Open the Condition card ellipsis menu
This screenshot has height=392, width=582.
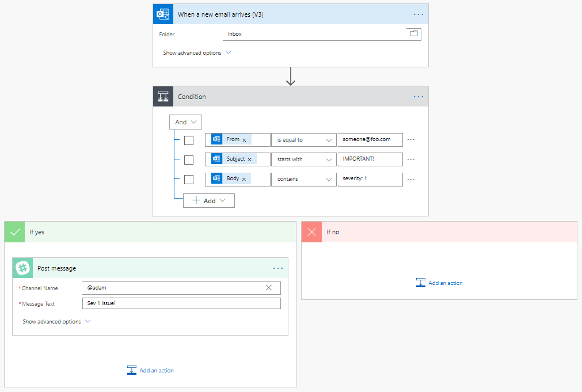(x=419, y=97)
